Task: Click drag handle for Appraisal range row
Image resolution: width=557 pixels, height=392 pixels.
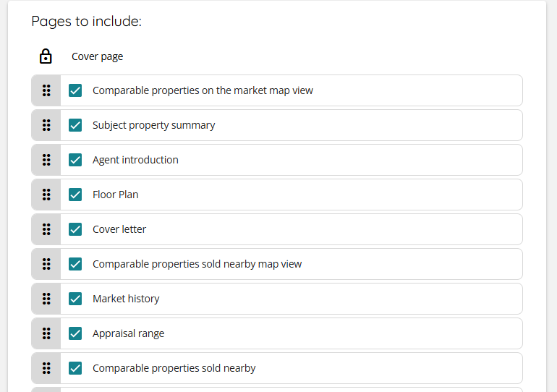Action: point(46,333)
